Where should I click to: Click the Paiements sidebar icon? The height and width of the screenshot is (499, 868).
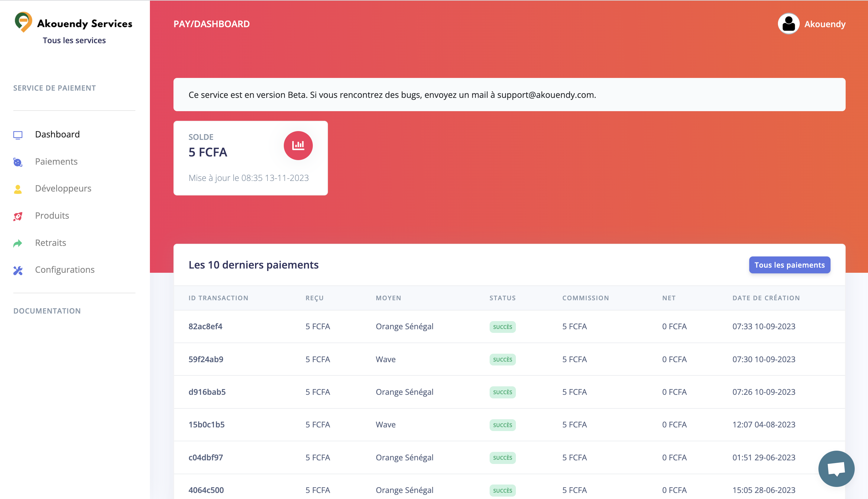pyautogui.click(x=18, y=162)
